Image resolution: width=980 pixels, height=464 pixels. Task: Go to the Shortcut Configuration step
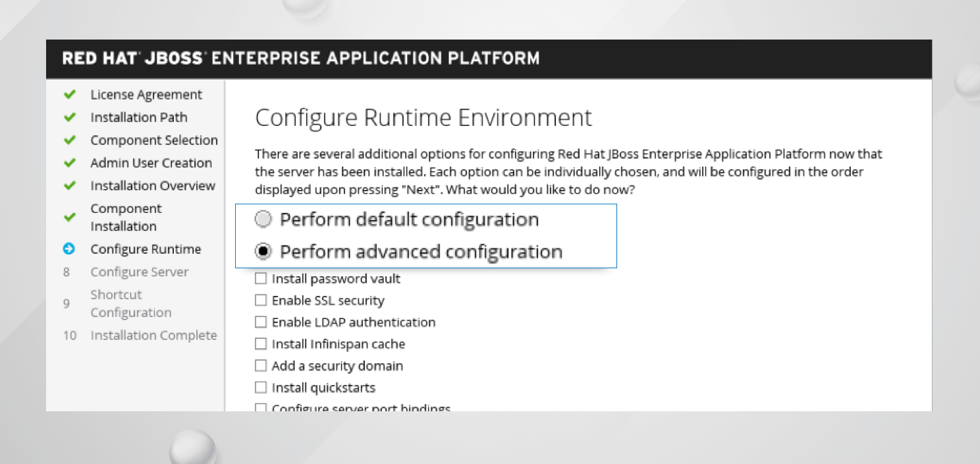[x=130, y=304]
